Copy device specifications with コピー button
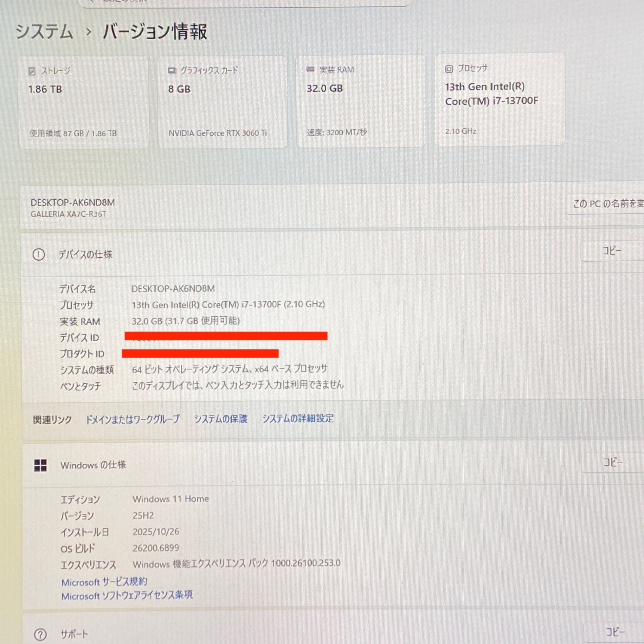Image resolution: width=644 pixels, height=644 pixels. [611, 251]
